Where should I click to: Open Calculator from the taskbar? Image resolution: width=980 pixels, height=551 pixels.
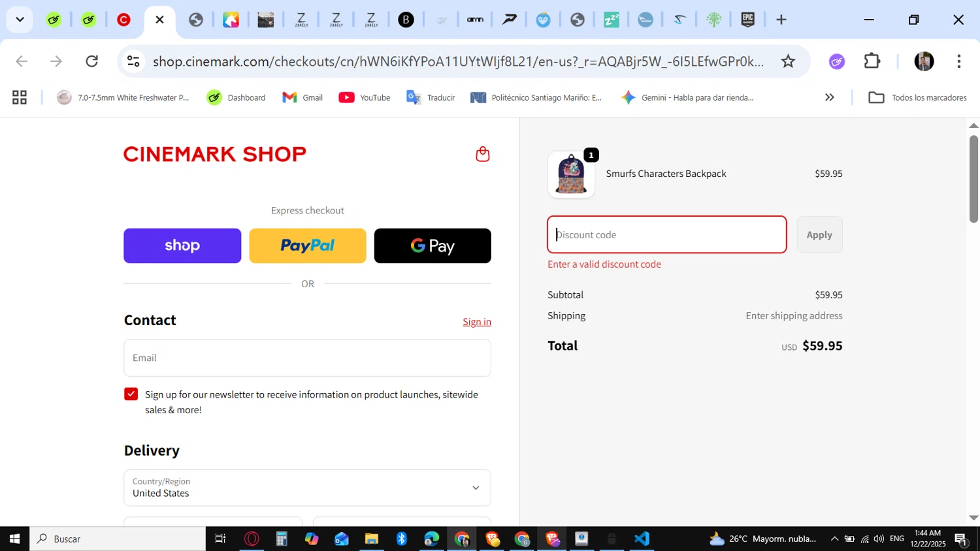tap(282, 539)
